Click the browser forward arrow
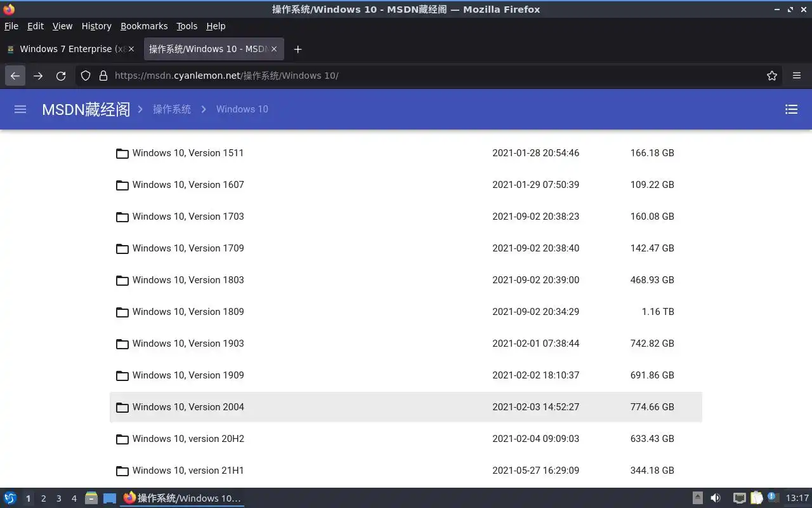The image size is (812, 508). pos(38,76)
